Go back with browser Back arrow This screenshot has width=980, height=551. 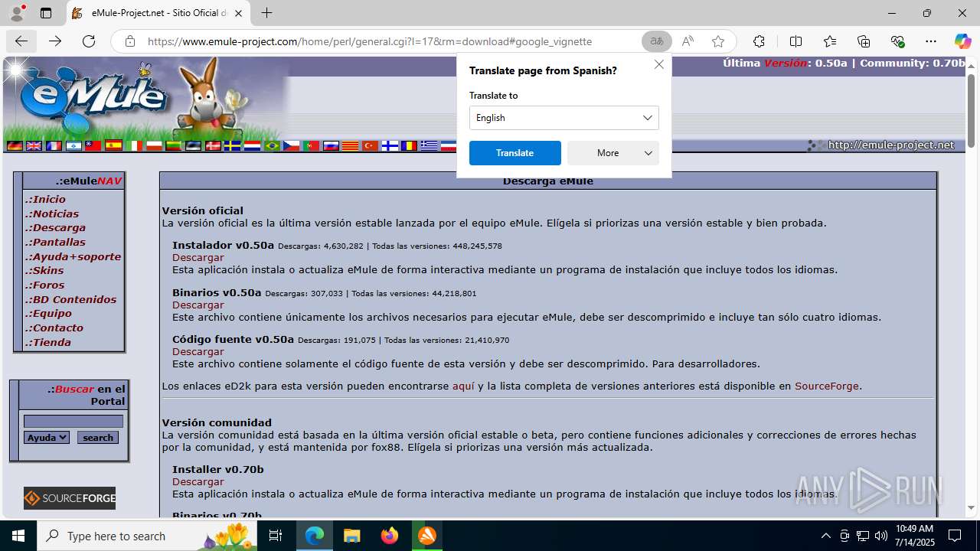point(21,41)
